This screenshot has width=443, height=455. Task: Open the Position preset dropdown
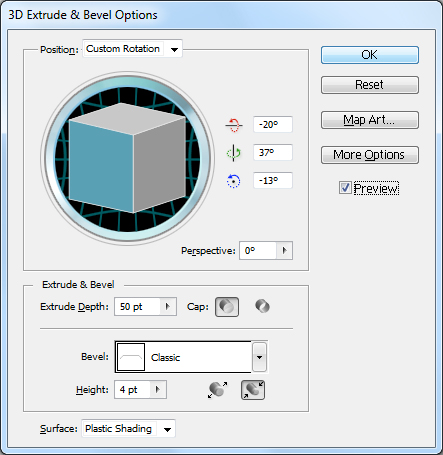tap(174, 50)
